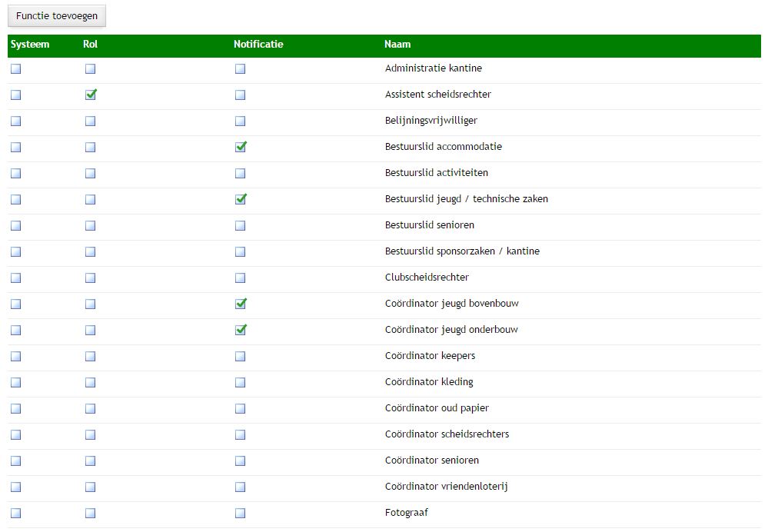Viewport: 768px width, 532px height.
Task: Uncheck Rol for Assistent scheidsrechter
Action: click(91, 95)
